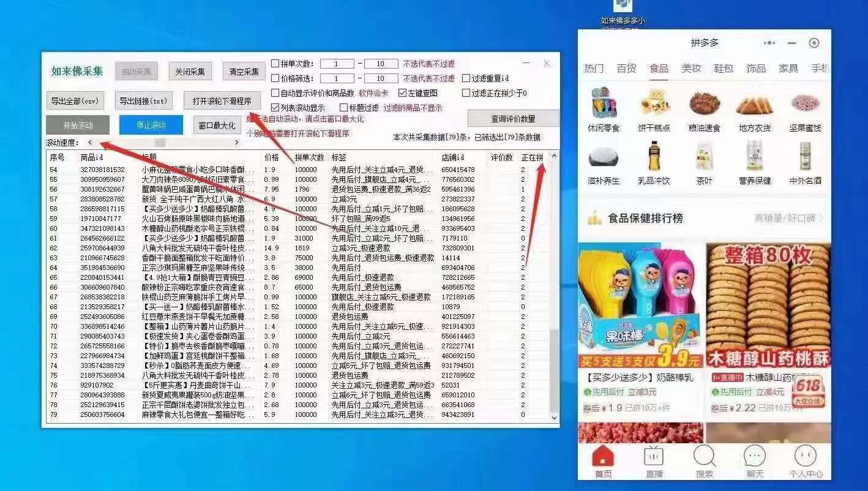Click the 拼单次数 maximum input field

(381, 64)
